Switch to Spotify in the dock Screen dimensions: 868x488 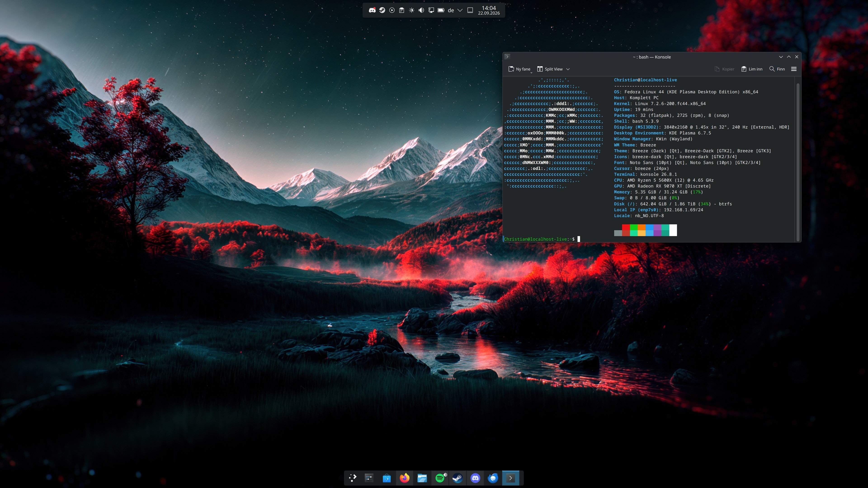click(x=440, y=478)
